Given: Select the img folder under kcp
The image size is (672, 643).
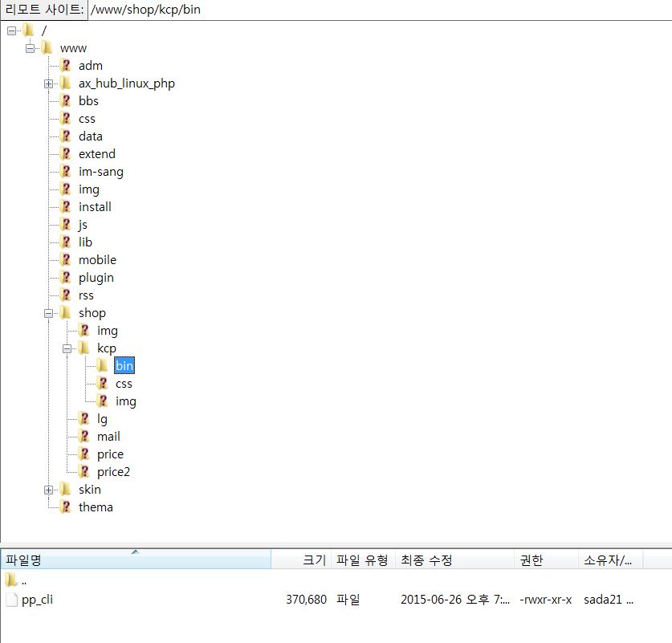Looking at the screenshot, I should point(125,401).
